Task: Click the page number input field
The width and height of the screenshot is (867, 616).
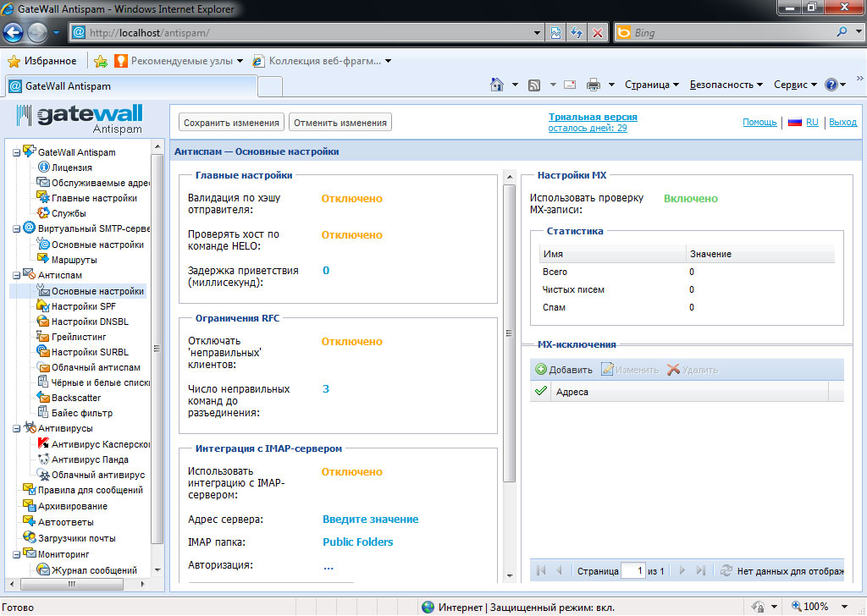Action: click(x=633, y=570)
